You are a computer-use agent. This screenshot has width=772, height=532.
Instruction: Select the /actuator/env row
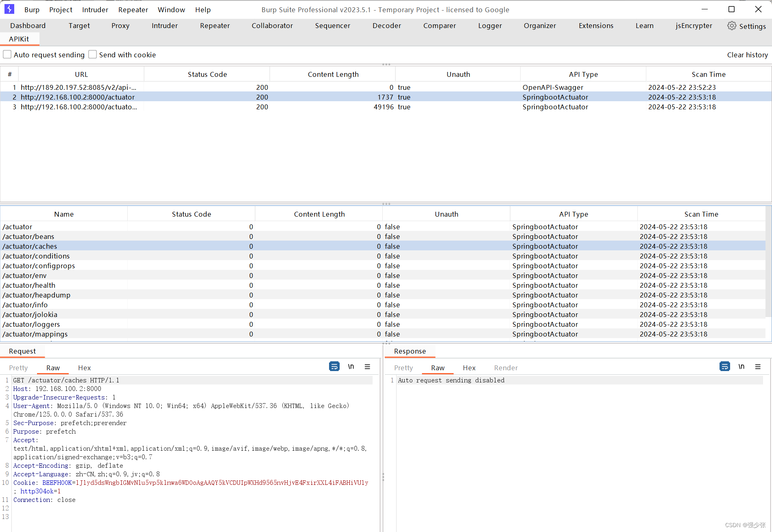click(x=382, y=276)
